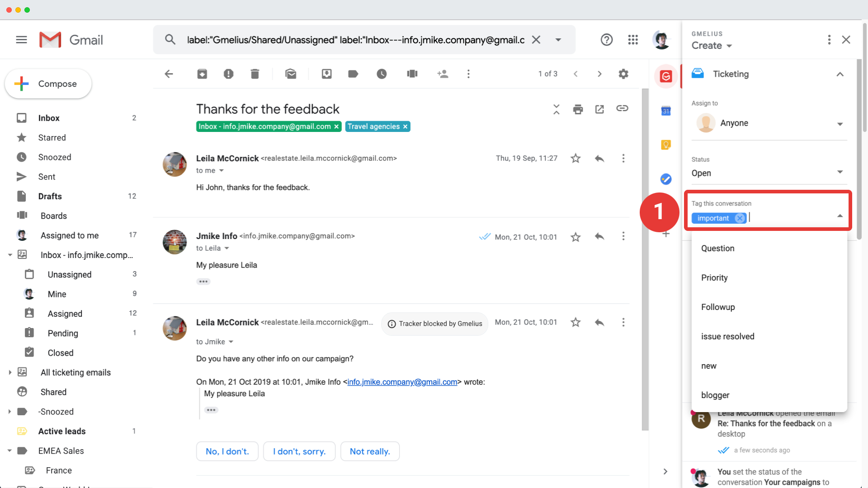
Task: Open the info.jmike.company@gmail.com link
Action: [x=402, y=382]
